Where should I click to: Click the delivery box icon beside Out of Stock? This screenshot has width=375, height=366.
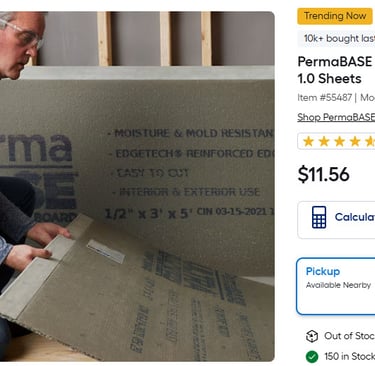point(312,336)
